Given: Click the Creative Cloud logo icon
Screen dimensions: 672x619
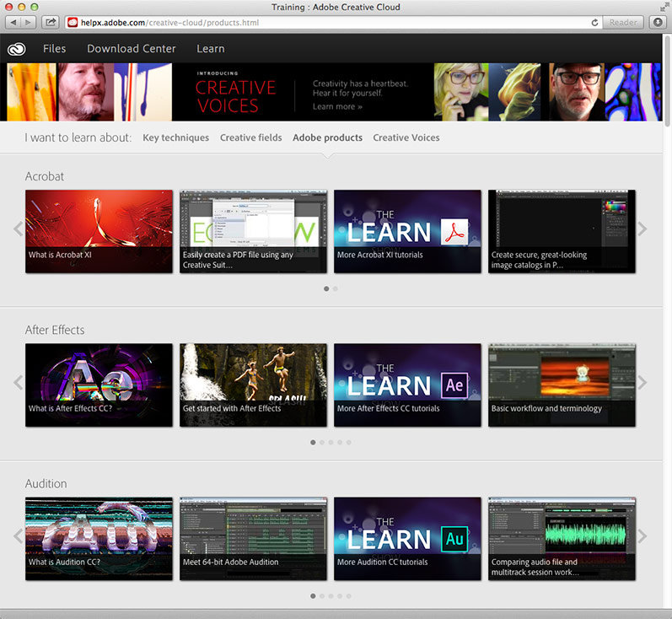Looking at the screenshot, I should pyautogui.click(x=16, y=49).
